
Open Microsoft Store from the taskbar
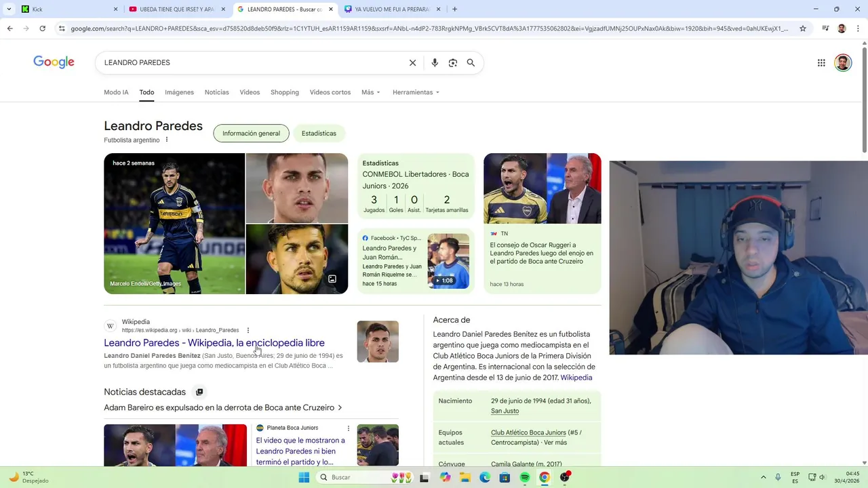pos(505,477)
